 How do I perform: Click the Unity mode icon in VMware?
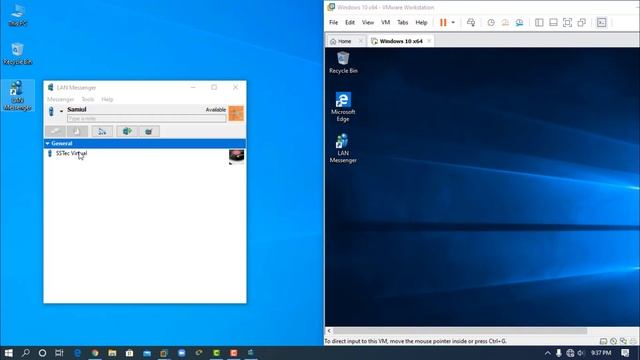pyautogui.click(x=582, y=22)
